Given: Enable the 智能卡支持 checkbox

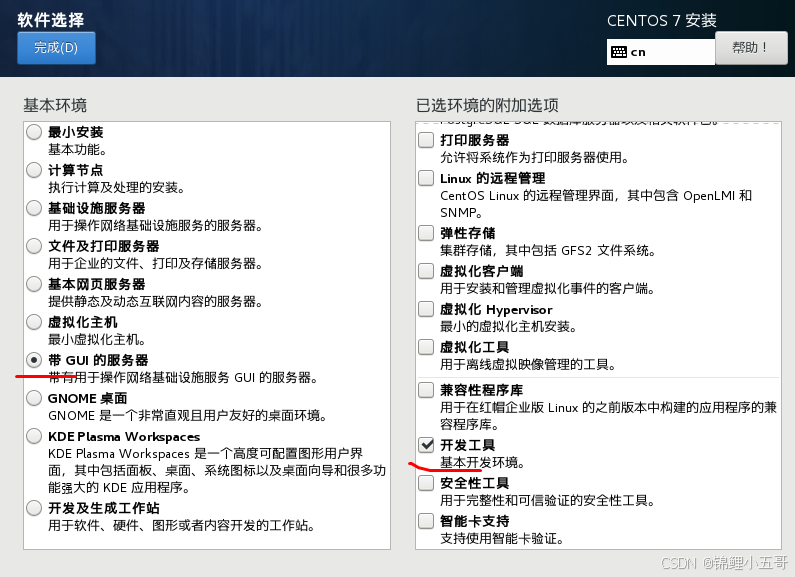Looking at the screenshot, I should click(426, 521).
